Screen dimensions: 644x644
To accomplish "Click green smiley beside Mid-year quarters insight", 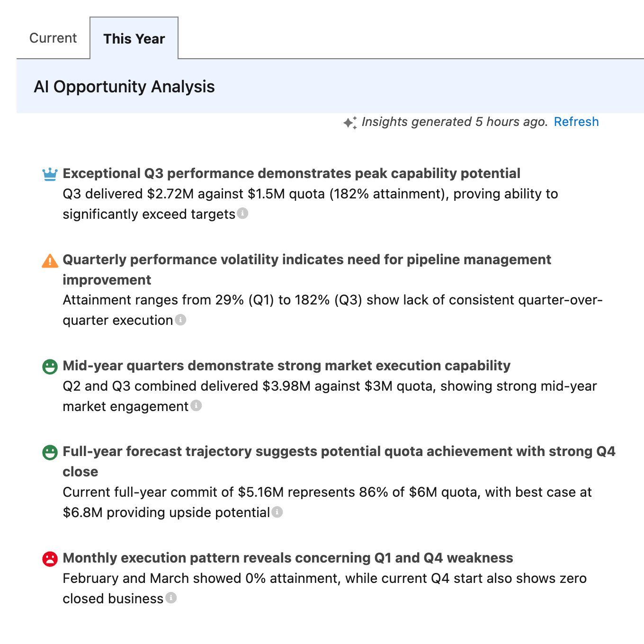I will [x=50, y=367].
